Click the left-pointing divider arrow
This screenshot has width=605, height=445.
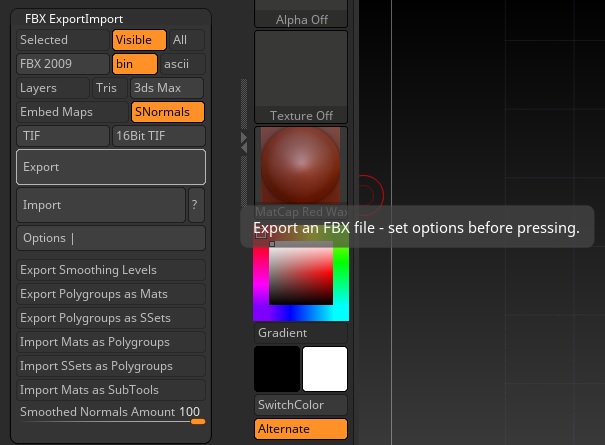244,148
